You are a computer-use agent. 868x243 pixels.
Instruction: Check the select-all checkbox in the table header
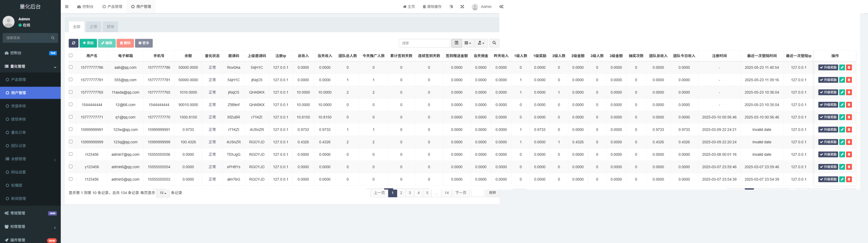(x=71, y=55)
